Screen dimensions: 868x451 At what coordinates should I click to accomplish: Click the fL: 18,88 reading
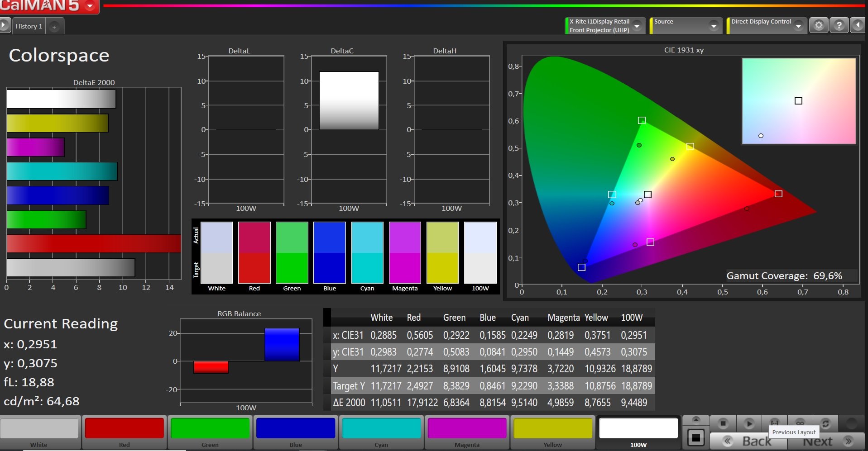pyautogui.click(x=29, y=382)
